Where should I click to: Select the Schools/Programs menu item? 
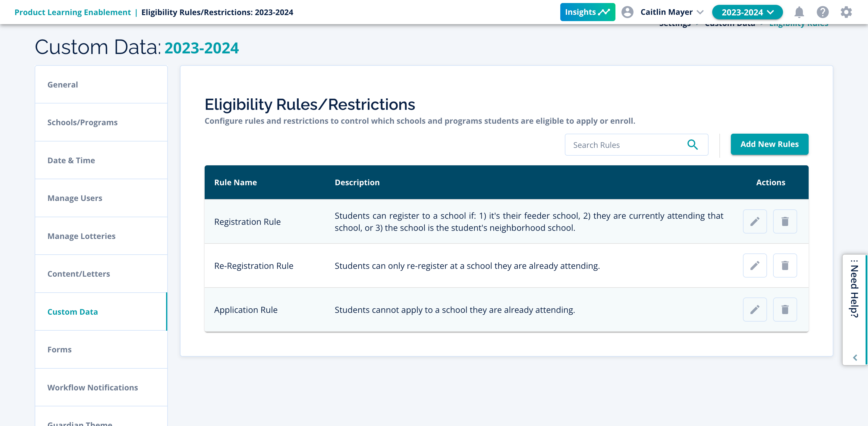click(x=82, y=122)
